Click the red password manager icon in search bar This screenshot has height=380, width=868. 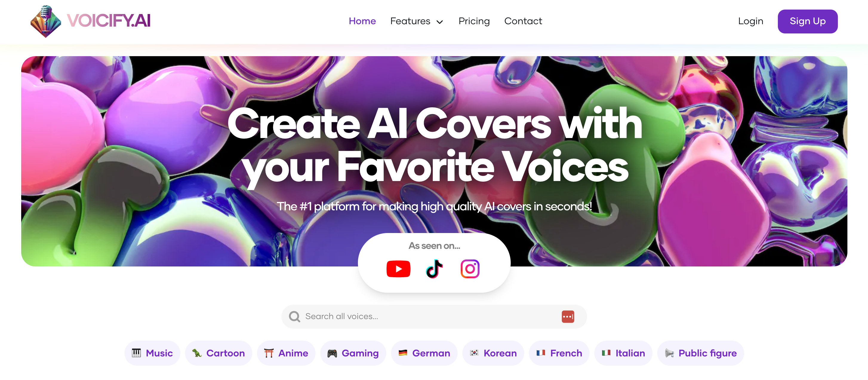coord(568,316)
